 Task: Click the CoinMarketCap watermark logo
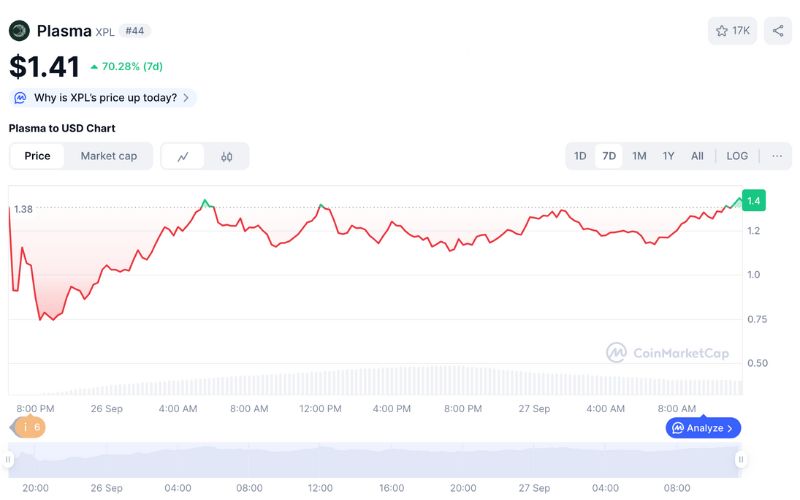pos(667,352)
